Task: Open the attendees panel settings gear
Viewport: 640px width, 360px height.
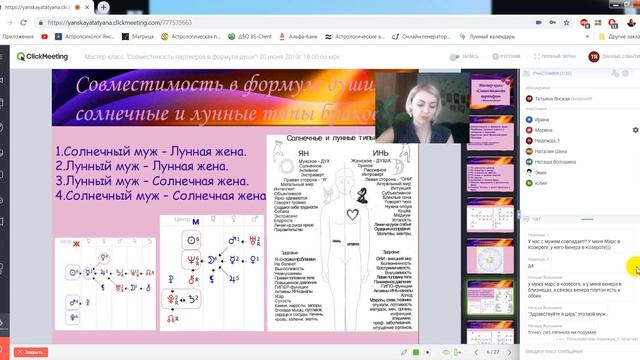Action: pos(626,73)
